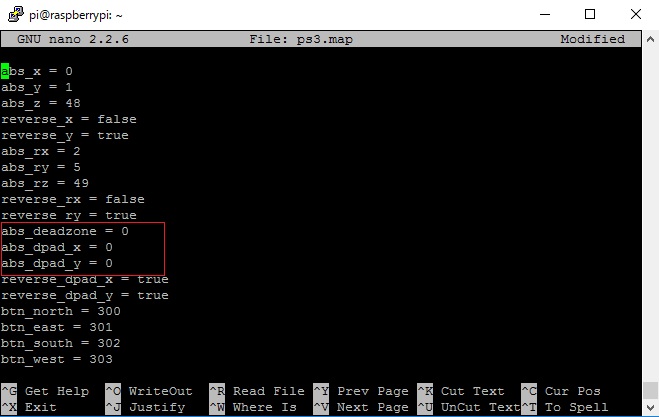The width and height of the screenshot is (659, 417).
Task: Click the Modified status in header
Action: click(593, 39)
